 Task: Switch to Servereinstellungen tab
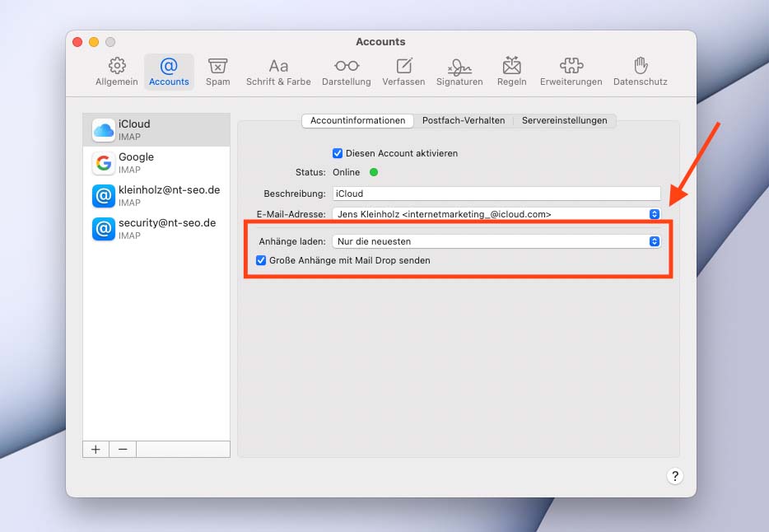[565, 120]
